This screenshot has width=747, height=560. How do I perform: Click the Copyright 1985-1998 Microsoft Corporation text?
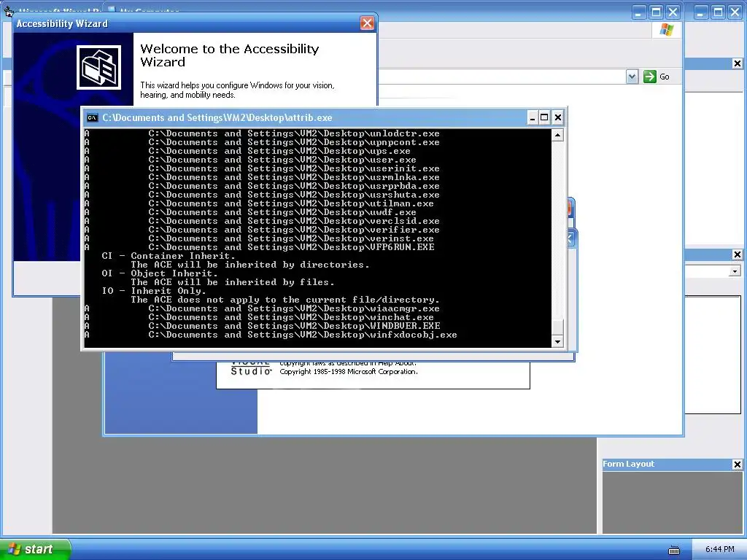click(x=349, y=372)
